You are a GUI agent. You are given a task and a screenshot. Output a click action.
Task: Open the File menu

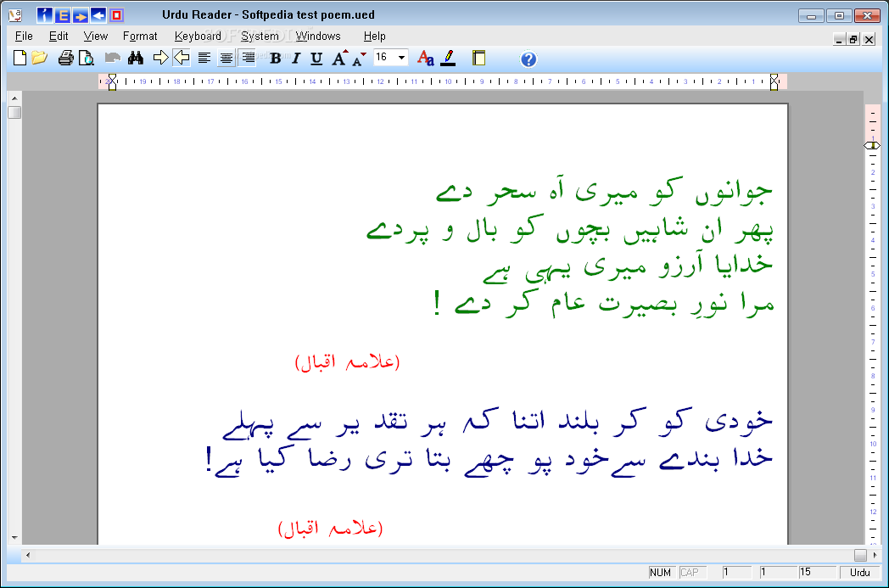tap(24, 36)
